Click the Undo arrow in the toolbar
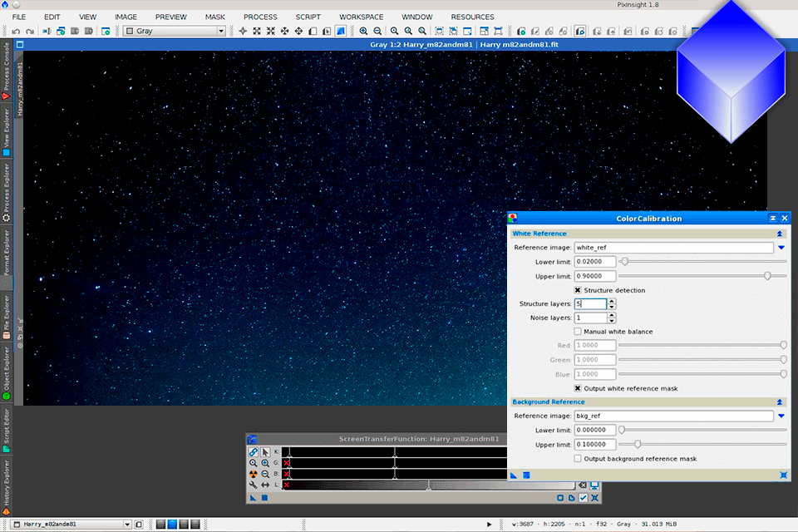Image resolution: width=798 pixels, height=532 pixels. 17,31
